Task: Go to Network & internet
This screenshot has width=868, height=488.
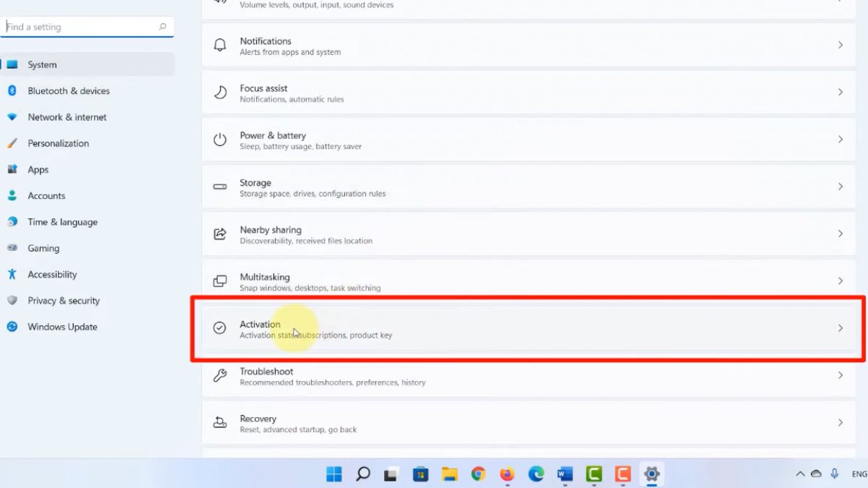Action: pos(67,117)
